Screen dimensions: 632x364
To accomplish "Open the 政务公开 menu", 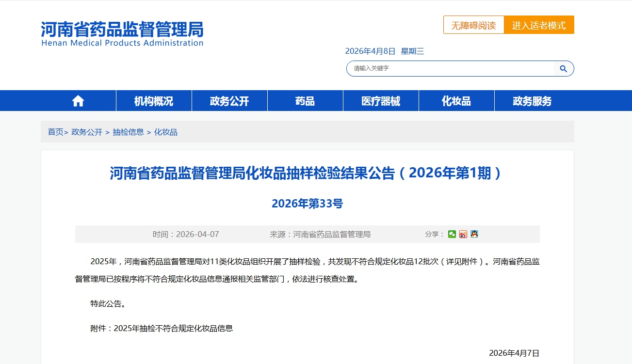I will tap(229, 101).
